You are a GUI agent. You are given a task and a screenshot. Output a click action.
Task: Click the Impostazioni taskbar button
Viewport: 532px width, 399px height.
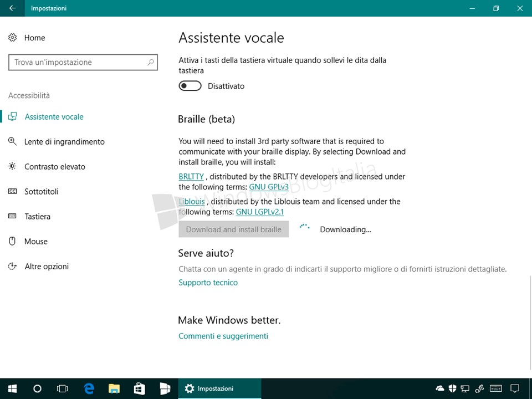219,388
